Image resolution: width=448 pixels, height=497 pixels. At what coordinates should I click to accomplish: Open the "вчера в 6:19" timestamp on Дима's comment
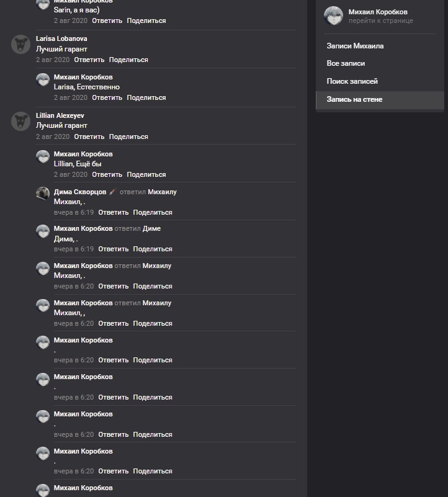pyautogui.click(x=74, y=212)
